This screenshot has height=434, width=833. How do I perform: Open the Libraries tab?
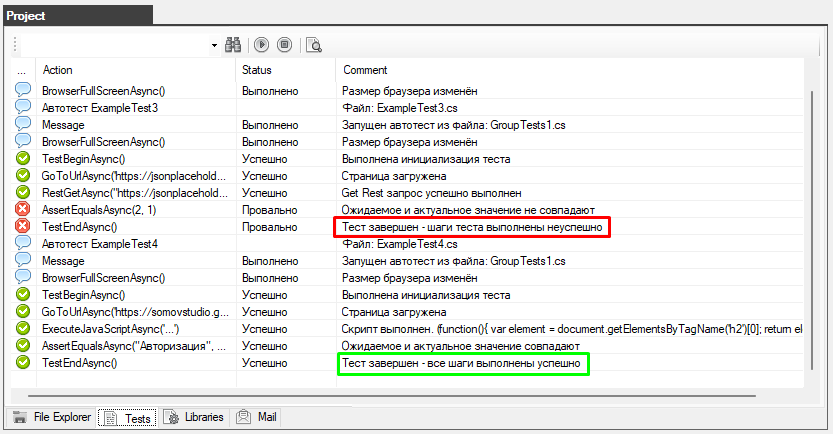click(x=194, y=417)
